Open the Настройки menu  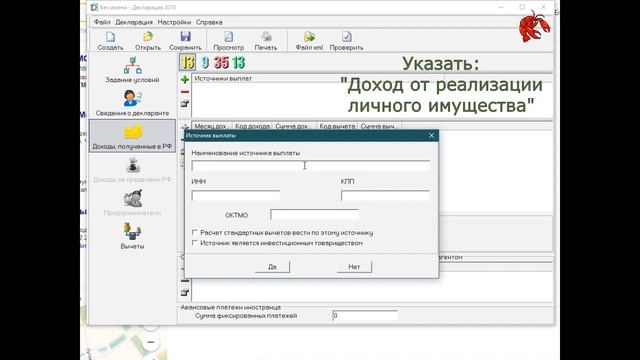pyautogui.click(x=174, y=22)
